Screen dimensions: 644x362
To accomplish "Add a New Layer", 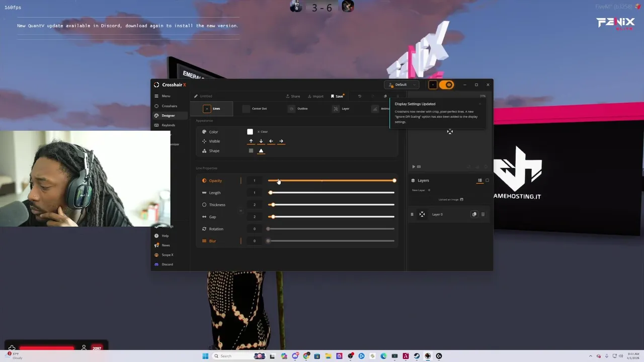I will click(421, 190).
